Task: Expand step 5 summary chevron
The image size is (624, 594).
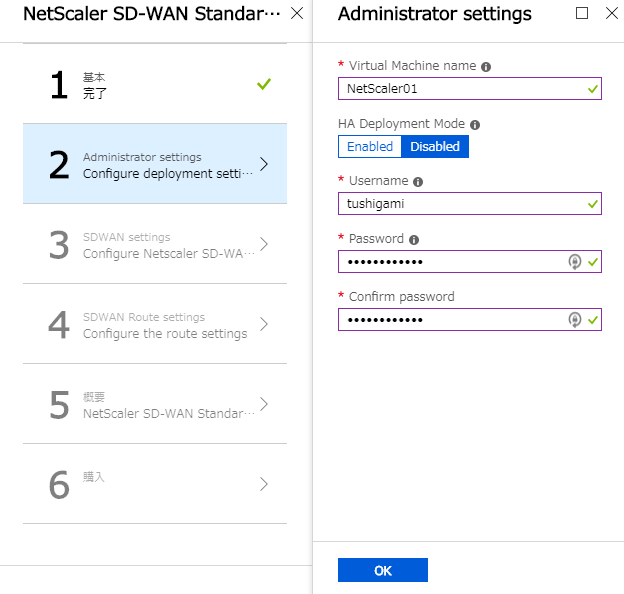Action: point(263,404)
